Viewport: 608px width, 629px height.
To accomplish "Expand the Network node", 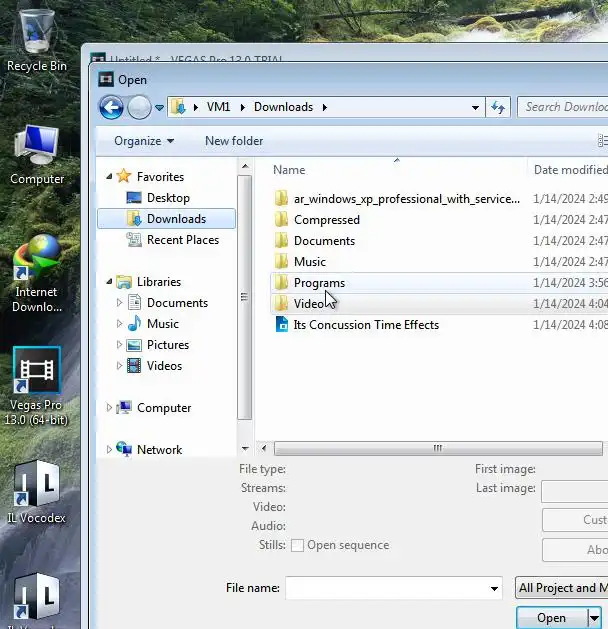I will click(x=109, y=450).
